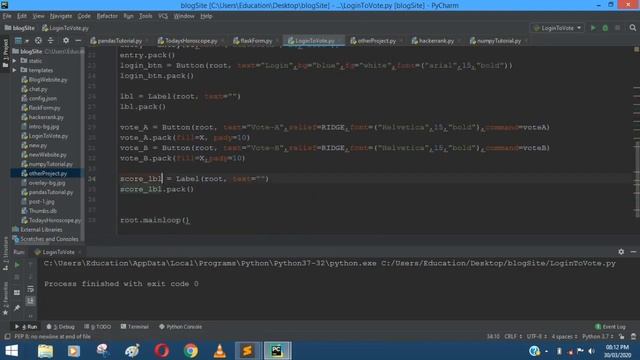Click Python 3.7 interpreter in status bar
640x360 pixels.
pyautogui.click(x=598, y=336)
